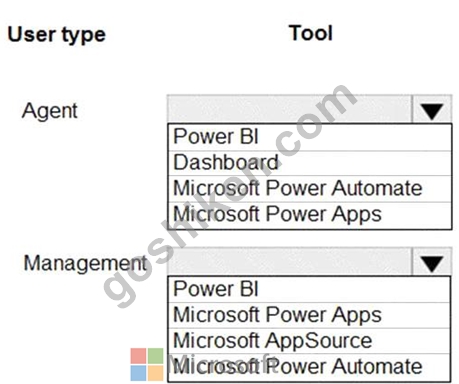Screen dimensions: 459x384
Task: Choose Dashboard option for Agent
Action: 310,163
